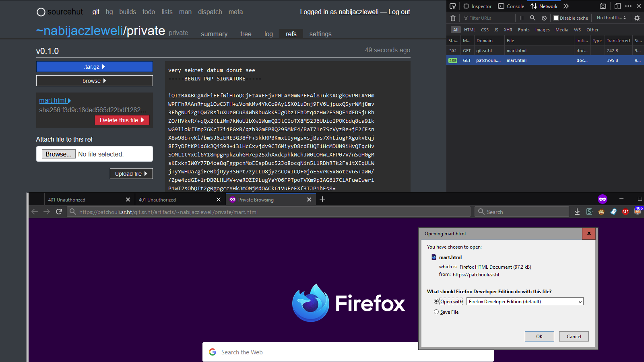This screenshot has height=362, width=644.
Task: Open the Firefox Developer Edition application dropdown
Action: [525, 302]
